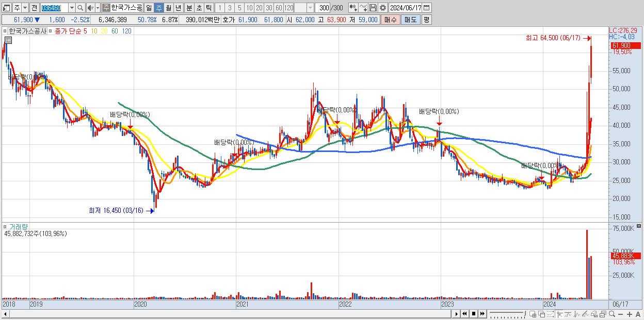Open chart settings gear icon
Image resolution: width=644 pixels, height=320 pixels.
pos(382,8)
